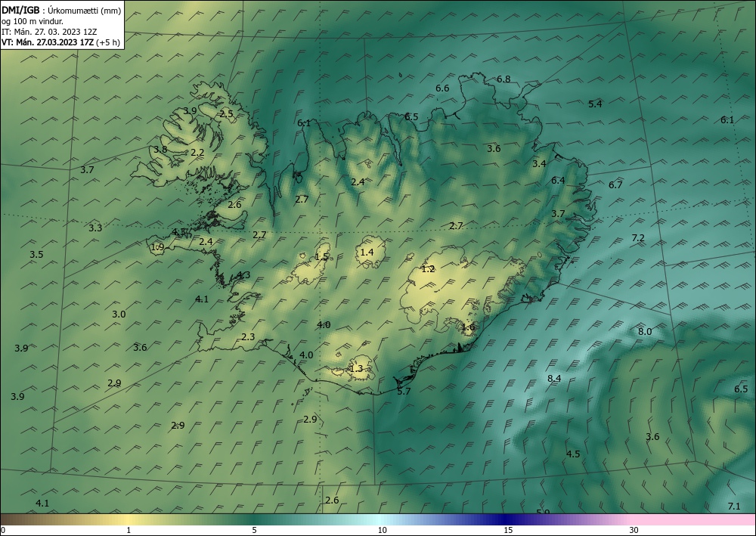This screenshot has height=536, width=756.
Task: Select the 'og 100 m vindur.' legend line
Action: click(x=33, y=21)
